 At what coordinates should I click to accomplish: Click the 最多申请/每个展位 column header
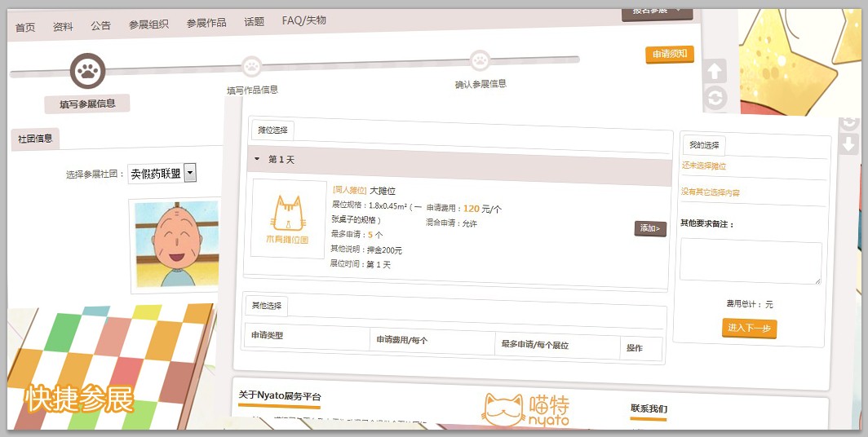pyautogui.click(x=535, y=344)
